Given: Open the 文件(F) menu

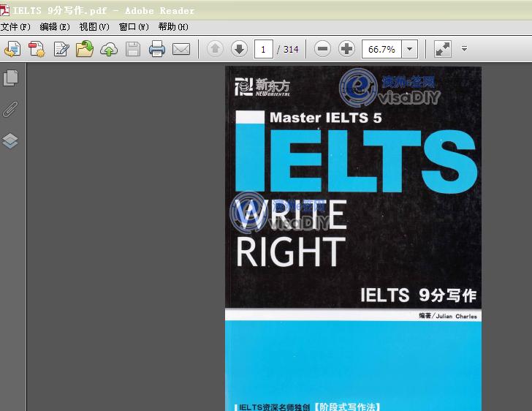Looking at the screenshot, I should 15,27.
